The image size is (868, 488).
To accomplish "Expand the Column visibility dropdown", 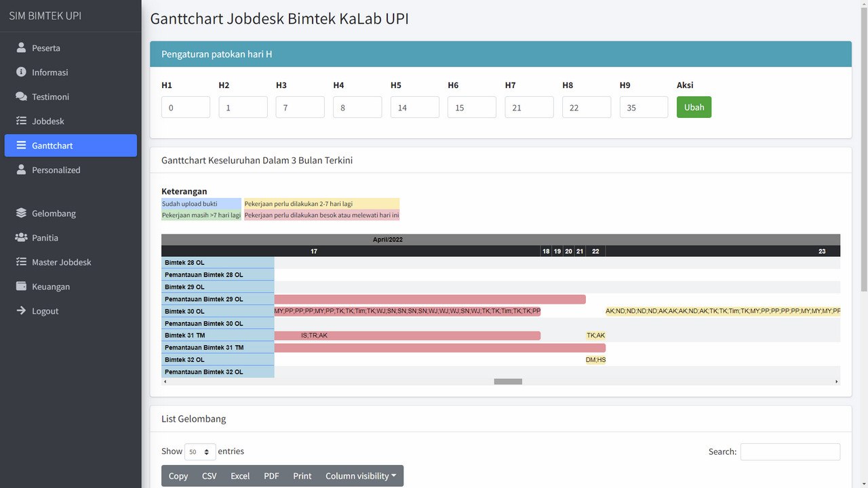I will coord(361,476).
